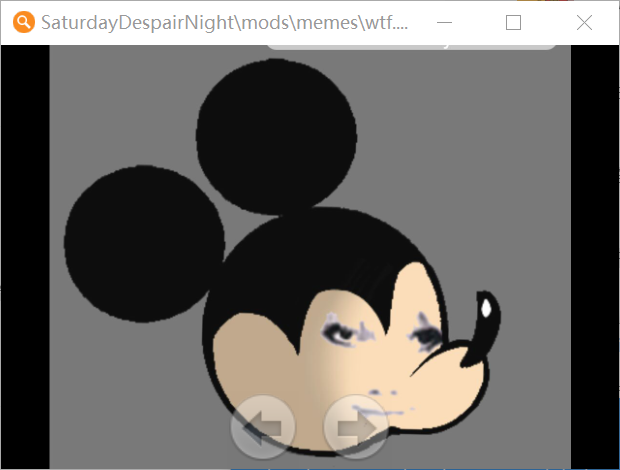The height and width of the screenshot is (470, 620).
Task: Go to next image with right arrow
Action: pos(356,427)
